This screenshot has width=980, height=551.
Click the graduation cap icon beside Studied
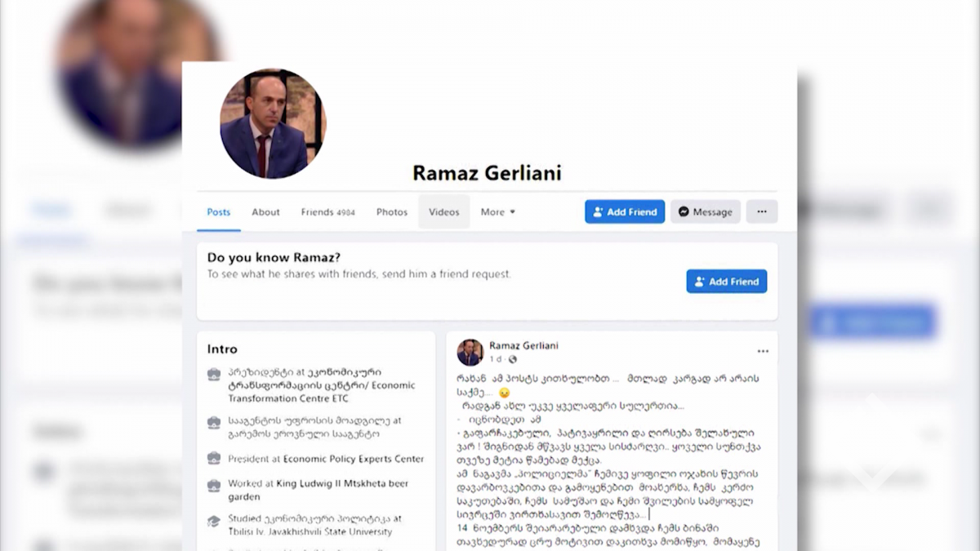[214, 520]
